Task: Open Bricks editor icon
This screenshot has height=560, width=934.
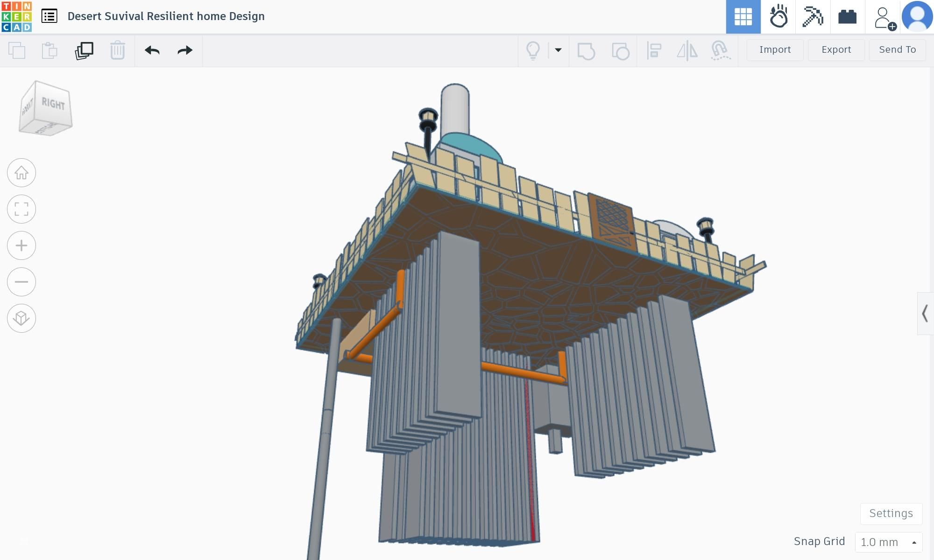Action: 847,17
